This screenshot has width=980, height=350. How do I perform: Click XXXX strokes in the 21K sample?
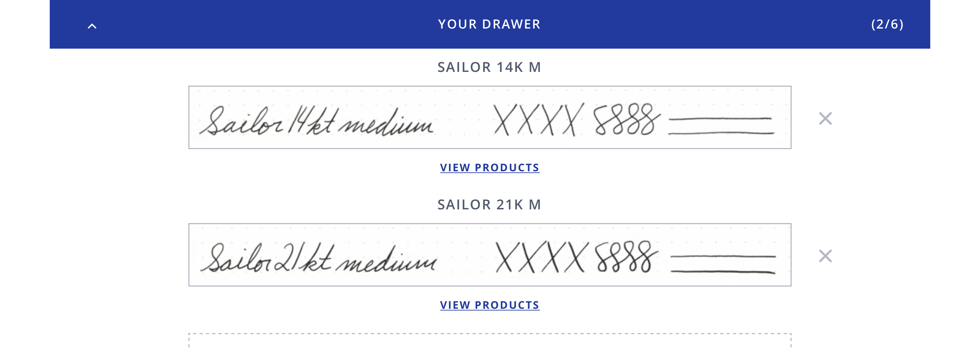tap(539, 257)
